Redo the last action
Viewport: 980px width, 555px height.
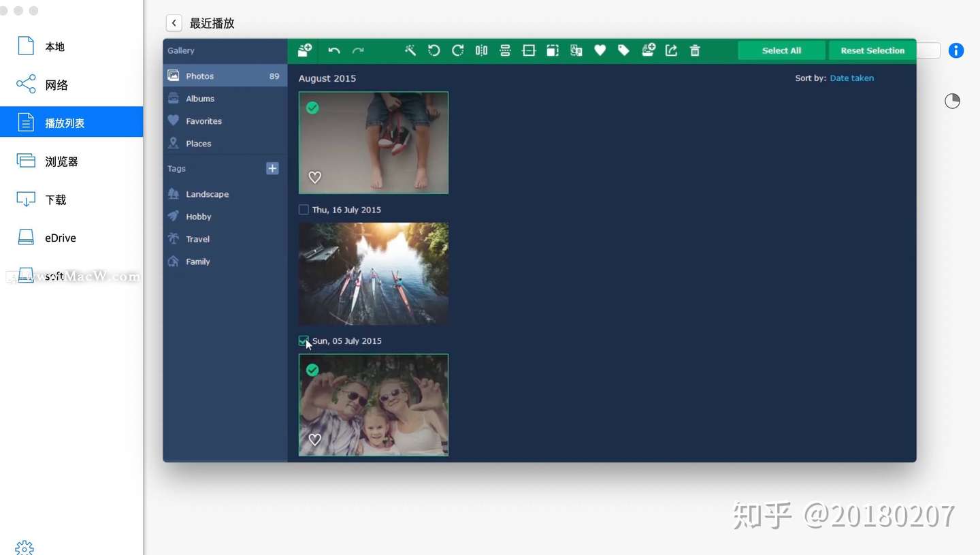[358, 50]
